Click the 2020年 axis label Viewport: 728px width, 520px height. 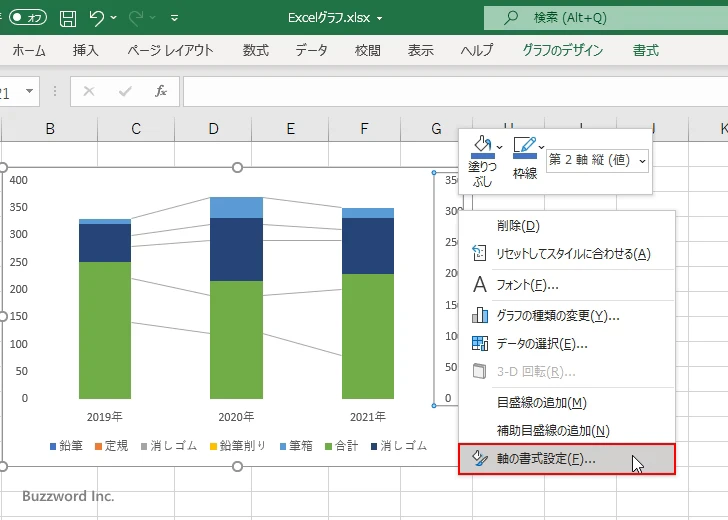(x=236, y=417)
